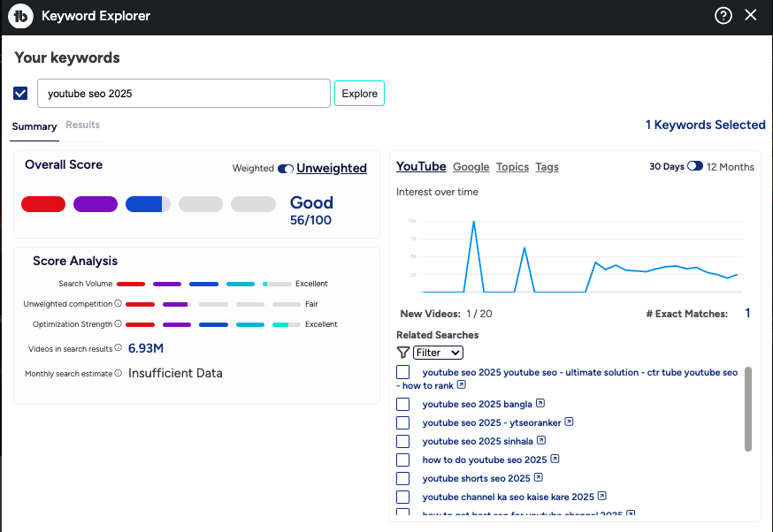Click the filter funnel icon

pos(403,353)
